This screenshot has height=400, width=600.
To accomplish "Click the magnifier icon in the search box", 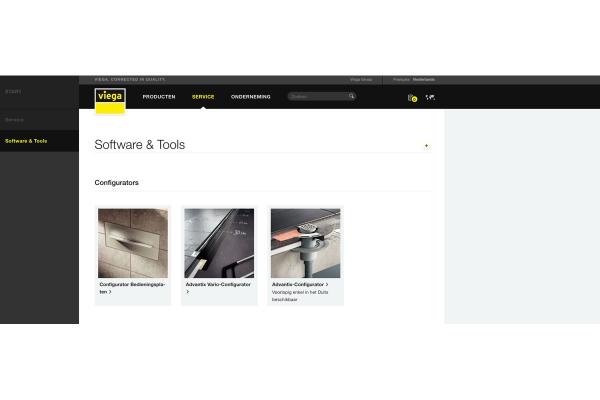I will click(x=351, y=96).
